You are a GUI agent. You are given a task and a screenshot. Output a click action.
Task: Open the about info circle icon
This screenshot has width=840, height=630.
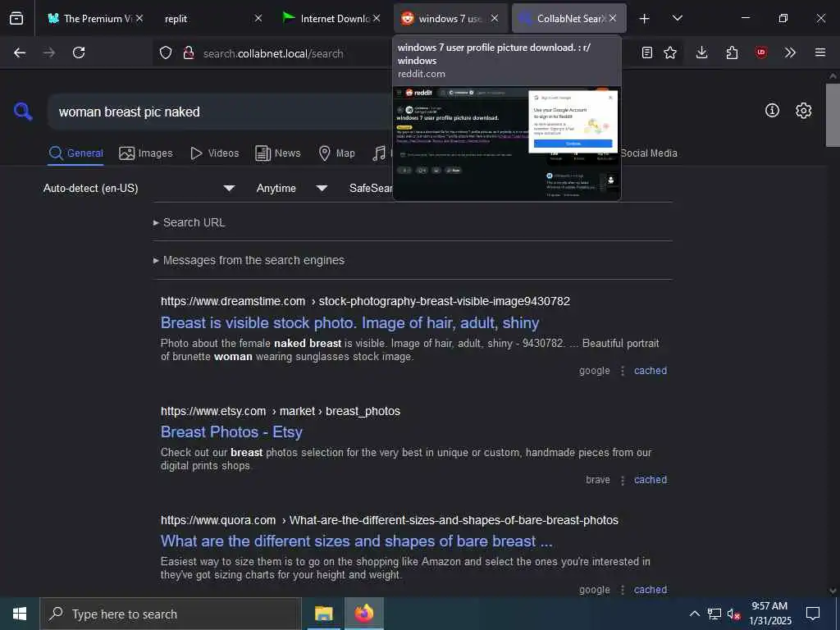pos(772,111)
